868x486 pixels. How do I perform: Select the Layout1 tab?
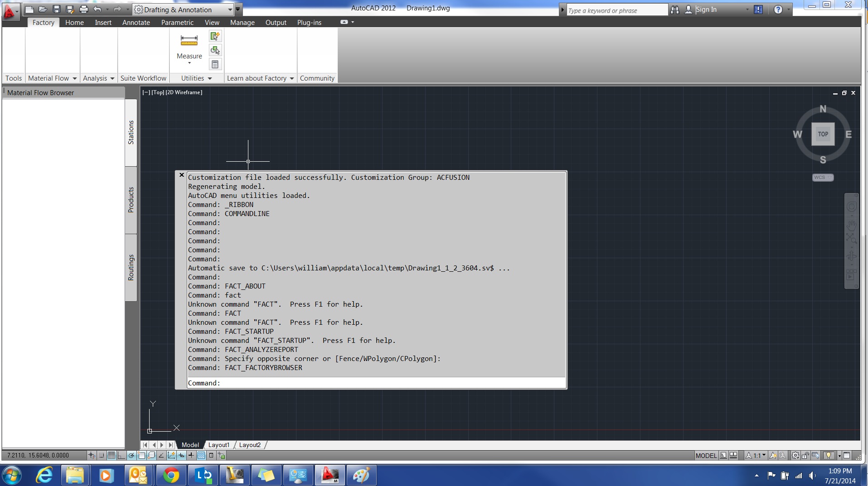[219, 445]
